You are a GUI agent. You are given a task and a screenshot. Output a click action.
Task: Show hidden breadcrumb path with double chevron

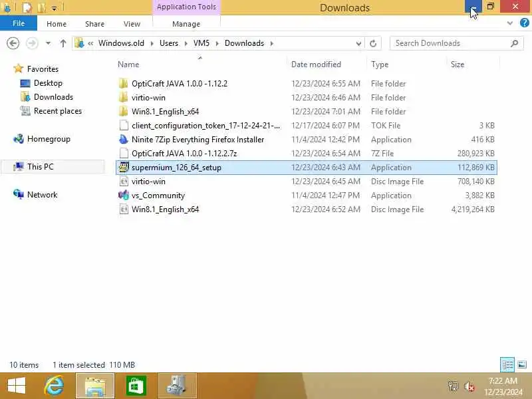[x=90, y=43]
